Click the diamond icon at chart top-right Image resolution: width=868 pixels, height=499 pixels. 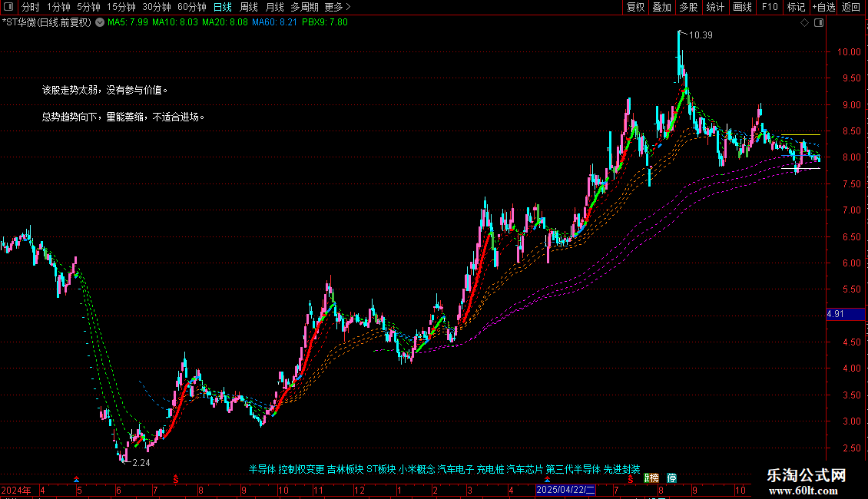pos(805,23)
